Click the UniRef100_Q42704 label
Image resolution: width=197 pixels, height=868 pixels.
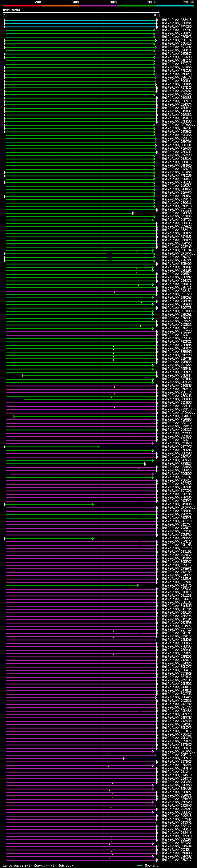coord(177,525)
